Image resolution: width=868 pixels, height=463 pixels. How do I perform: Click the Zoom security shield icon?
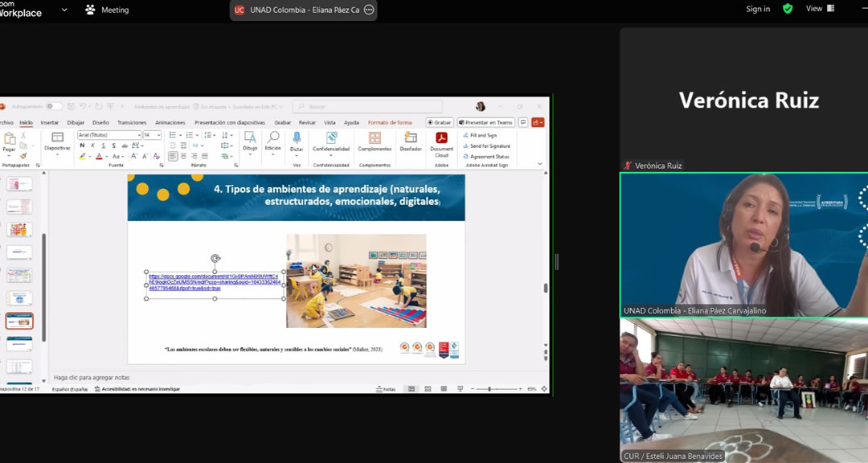tap(787, 8)
